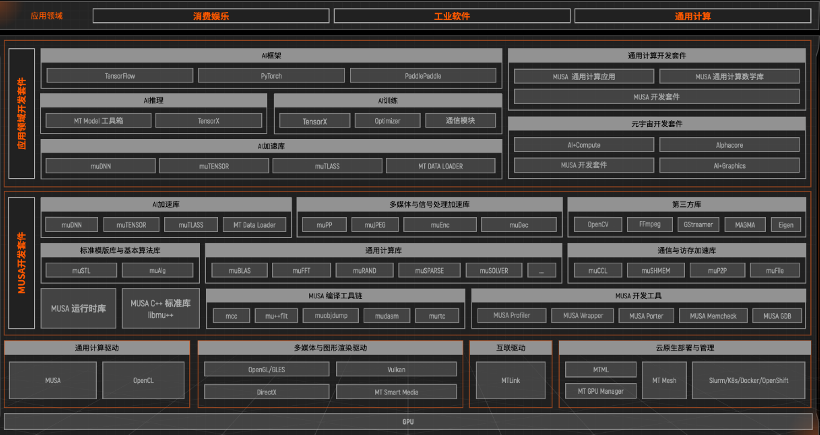Click the MT Data Loader mixed-case box

(255, 225)
